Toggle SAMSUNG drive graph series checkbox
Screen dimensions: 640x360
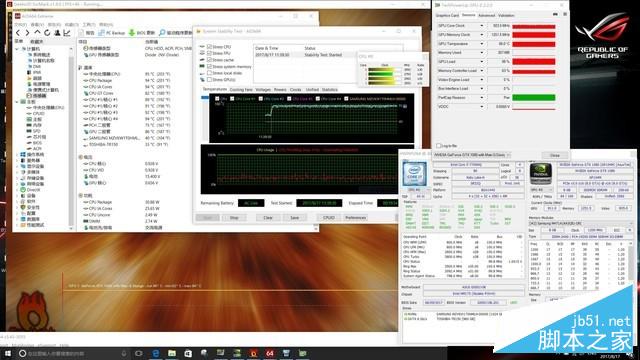coord(346,98)
